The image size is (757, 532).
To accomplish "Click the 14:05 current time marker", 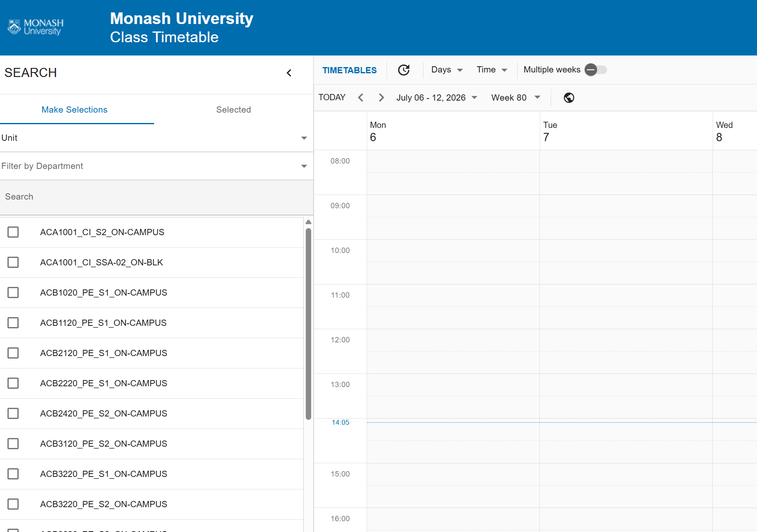I will click(341, 423).
